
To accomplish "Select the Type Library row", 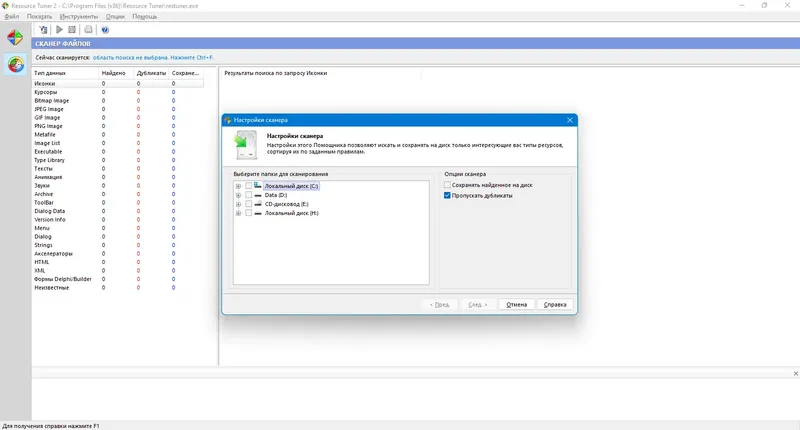I will [x=117, y=160].
